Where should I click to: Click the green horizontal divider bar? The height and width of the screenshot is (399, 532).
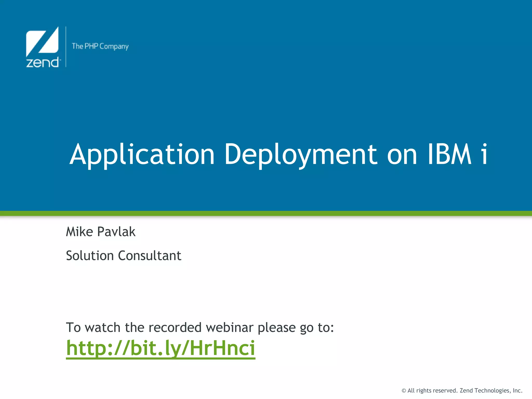[266, 213]
